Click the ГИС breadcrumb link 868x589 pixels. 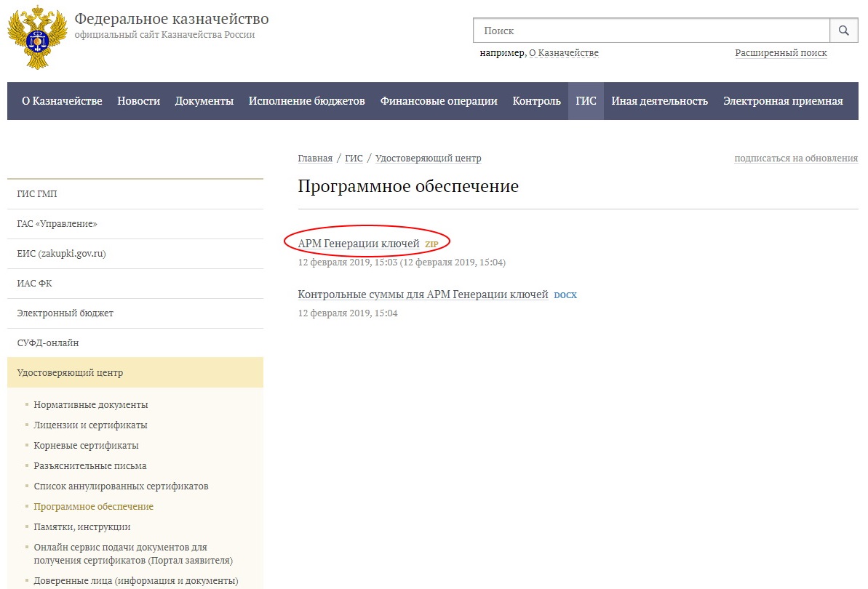coord(354,159)
